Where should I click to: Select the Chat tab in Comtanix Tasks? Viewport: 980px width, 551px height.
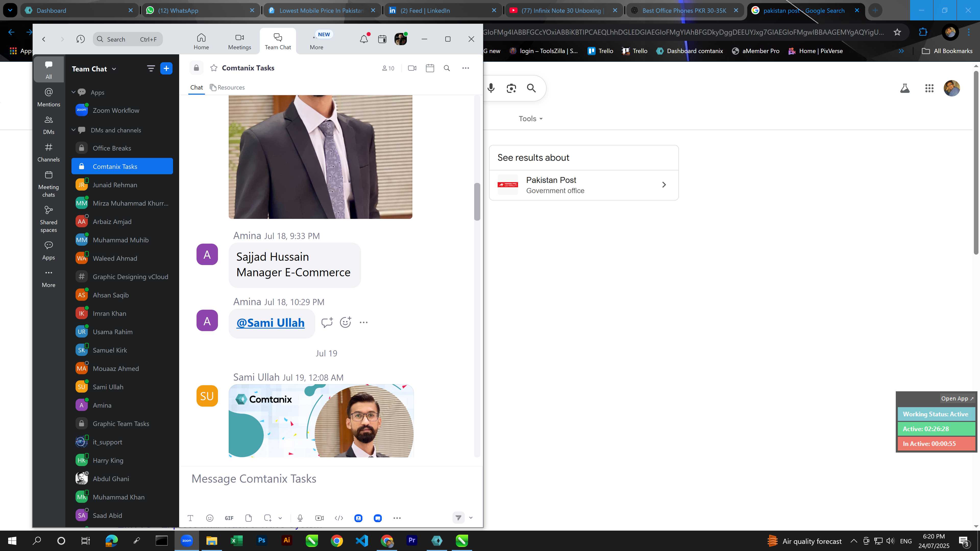click(x=196, y=87)
